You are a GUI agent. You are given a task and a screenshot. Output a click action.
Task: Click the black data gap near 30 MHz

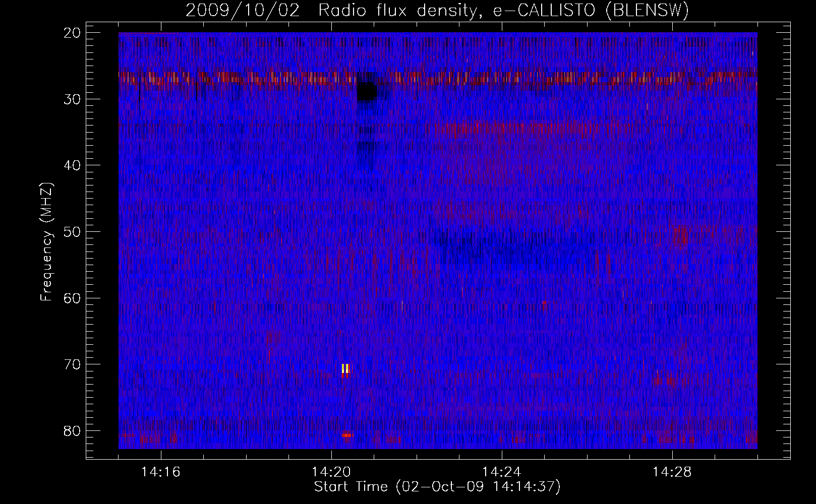(x=367, y=92)
